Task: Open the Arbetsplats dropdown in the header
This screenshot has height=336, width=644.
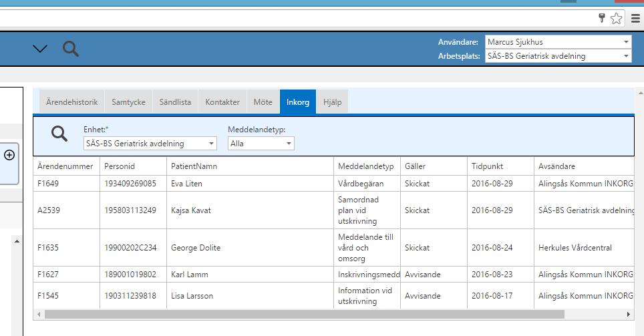Action: click(x=558, y=56)
